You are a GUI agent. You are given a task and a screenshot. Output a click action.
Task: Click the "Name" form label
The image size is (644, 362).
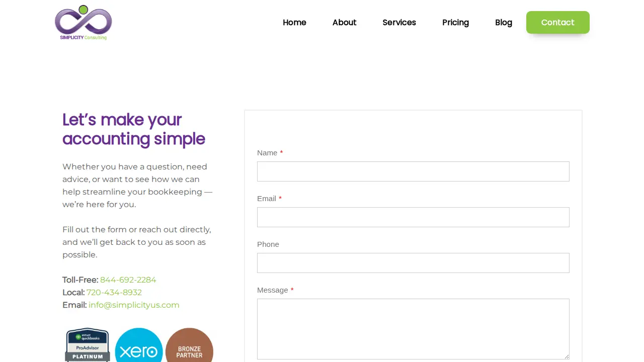(267, 153)
